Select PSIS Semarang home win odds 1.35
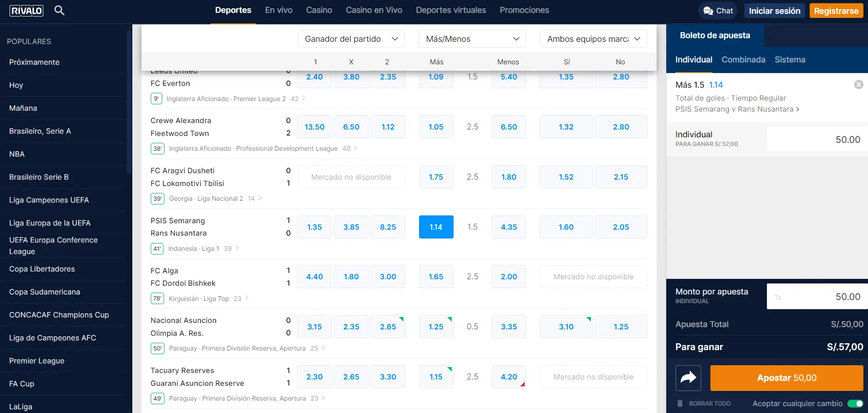 point(314,227)
